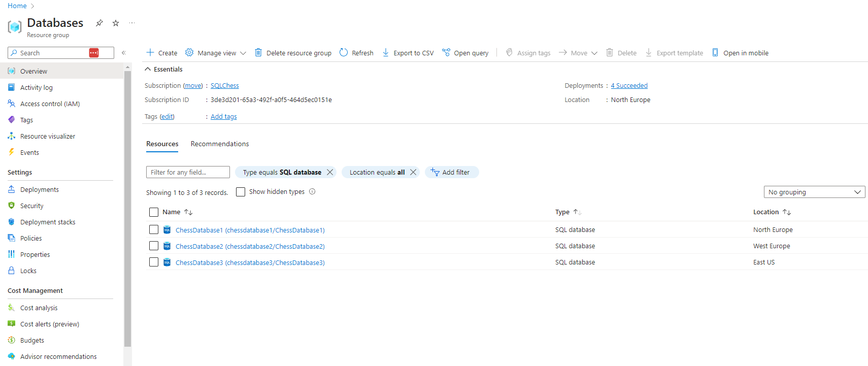Image resolution: width=868 pixels, height=366 pixels.
Task: Click info icon beside Show hidden types
Action: point(312,191)
